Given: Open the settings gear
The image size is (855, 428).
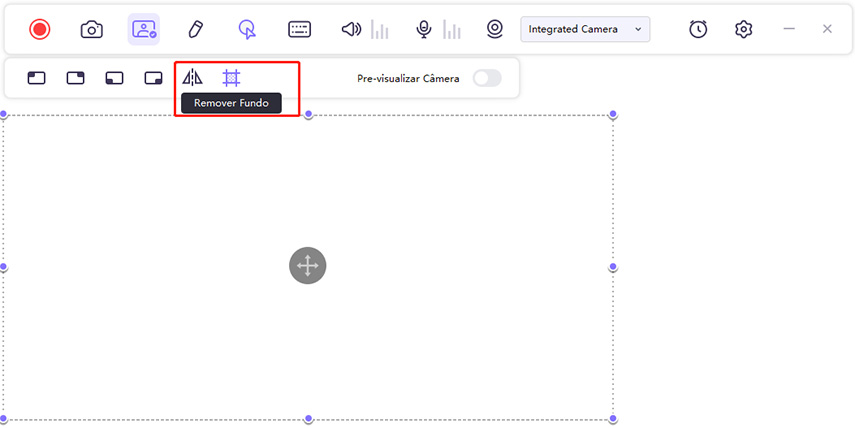Looking at the screenshot, I should tap(744, 29).
